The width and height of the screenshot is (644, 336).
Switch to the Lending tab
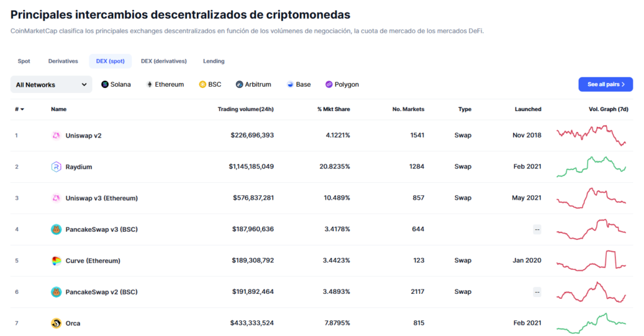214,61
